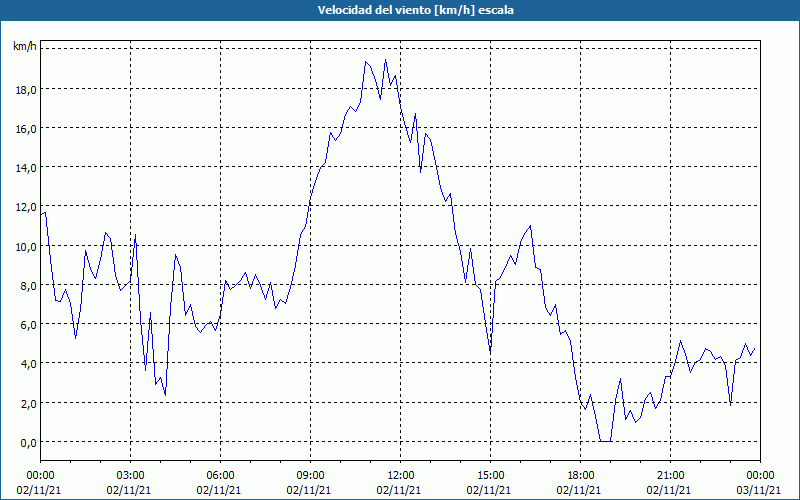Click the 16,0 y-axis label
The height and width of the screenshot is (500, 800).
26,129
